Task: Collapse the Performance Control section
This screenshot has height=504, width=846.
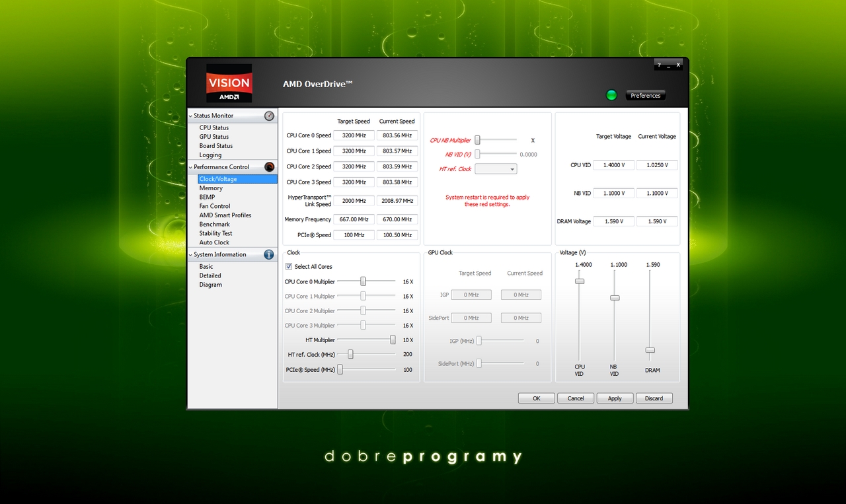Action: tap(191, 168)
